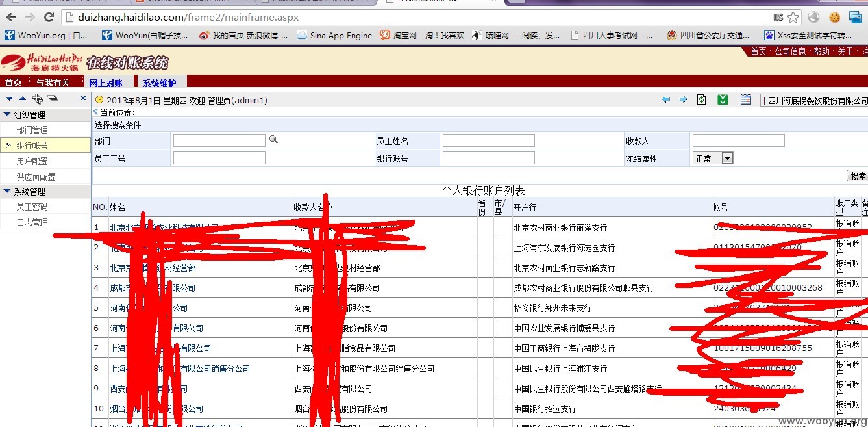Viewport: 868px width, 427px height.
Task: Switch to the 网上对账 tab
Action: (x=106, y=83)
